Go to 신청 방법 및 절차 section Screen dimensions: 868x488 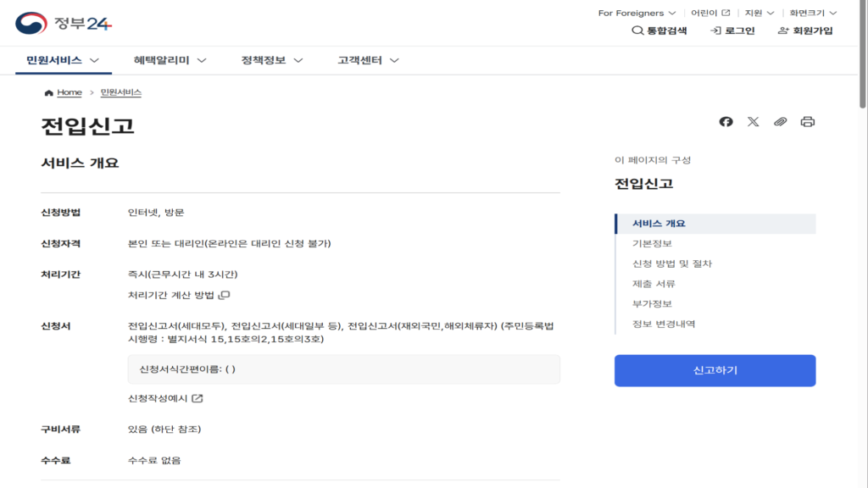(672, 263)
